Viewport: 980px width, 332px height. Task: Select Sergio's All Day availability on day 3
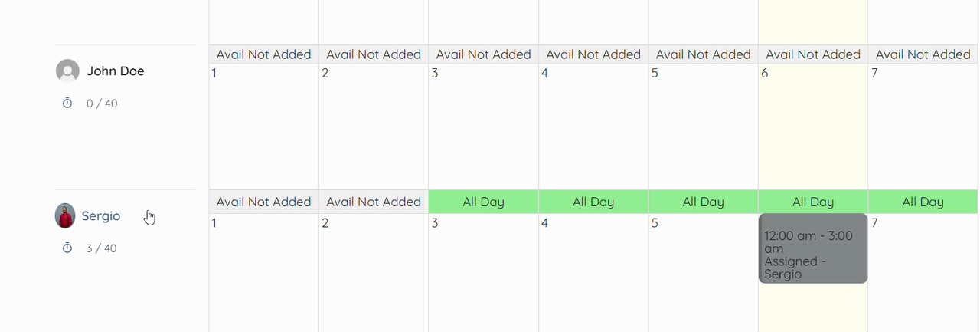484,202
